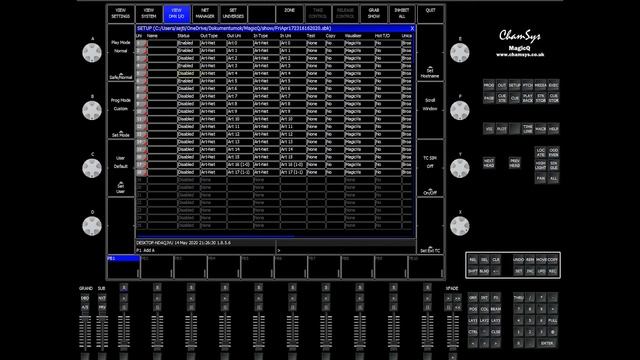Click encoder wheel X
Image resolution: width=640 pixels, height=360 pixels.
point(460,226)
